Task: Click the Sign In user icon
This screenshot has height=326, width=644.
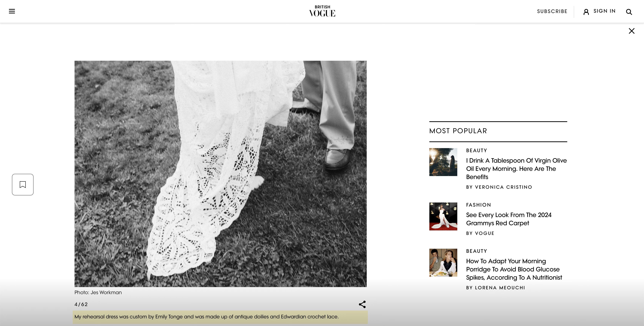Action: pyautogui.click(x=586, y=12)
